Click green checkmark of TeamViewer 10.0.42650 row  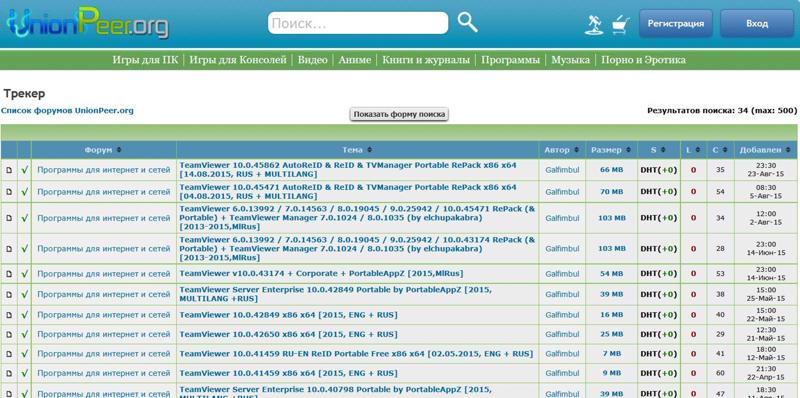24,334
